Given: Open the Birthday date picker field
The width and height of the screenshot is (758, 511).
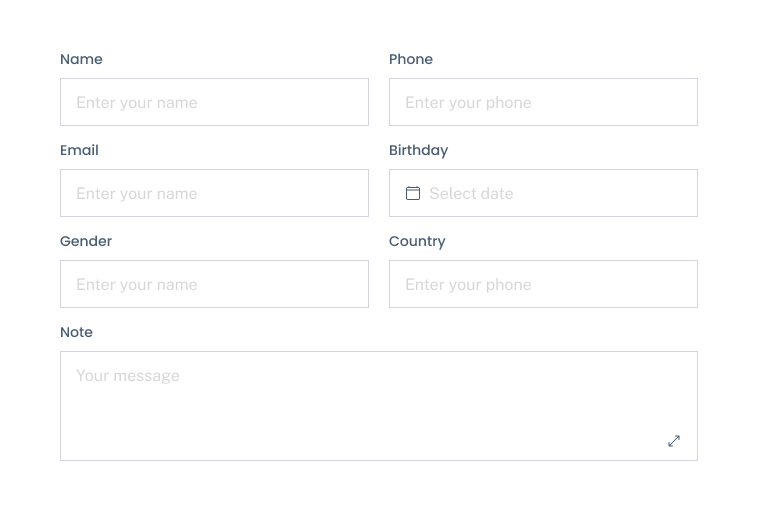Looking at the screenshot, I should point(543,193).
